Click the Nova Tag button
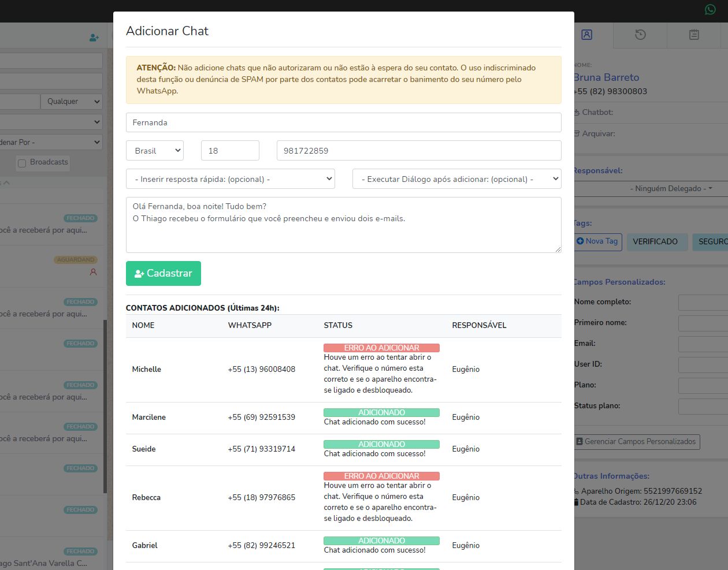Viewport: 728px width, 570px height. 597,241
